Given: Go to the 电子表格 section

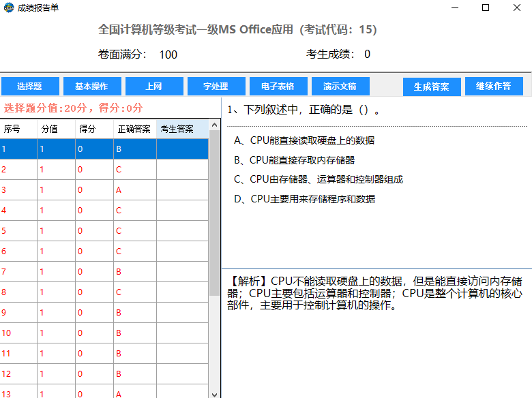Looking at the screenshot, I should [277, 87].
